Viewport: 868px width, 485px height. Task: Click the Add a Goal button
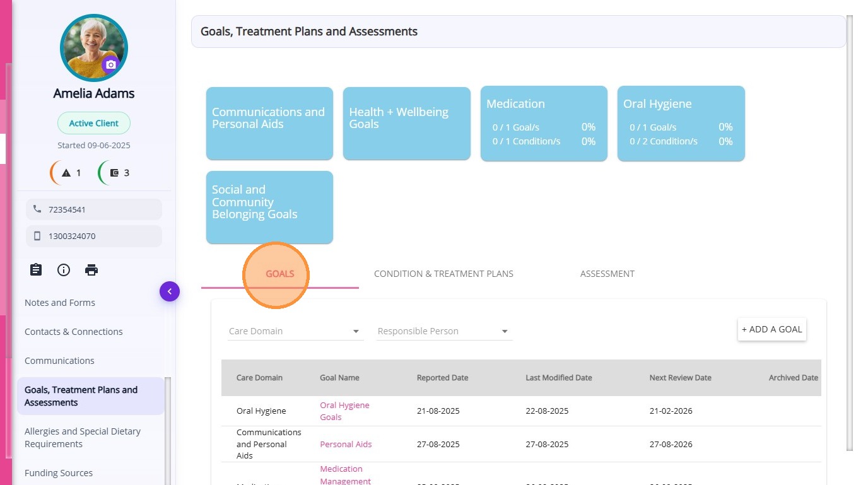[x=771, y=329]
